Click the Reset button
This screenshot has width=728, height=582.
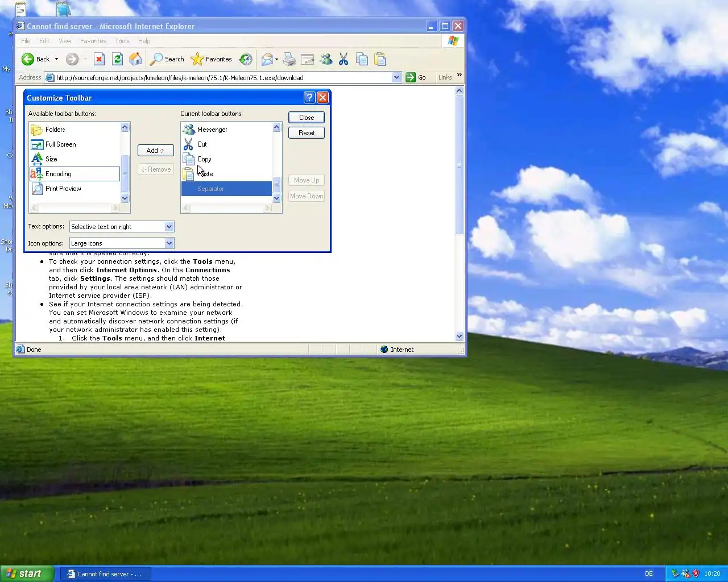tap(307, 133)
